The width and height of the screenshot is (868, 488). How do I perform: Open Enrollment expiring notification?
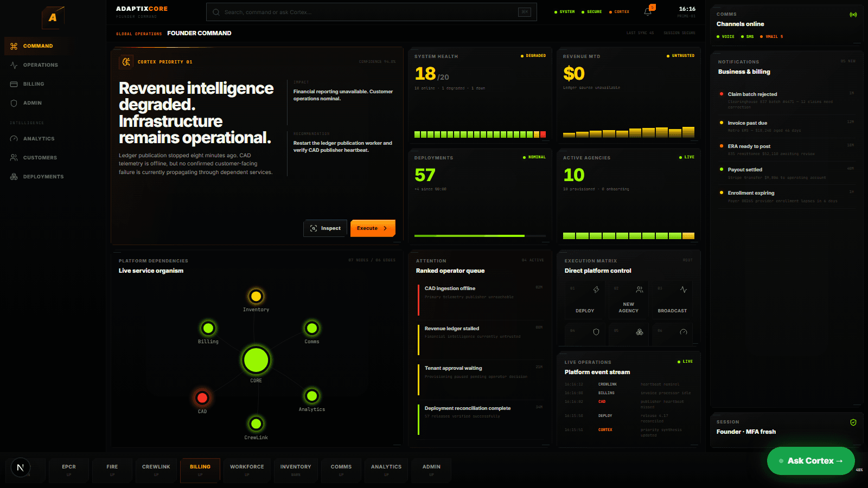point(786,196)
